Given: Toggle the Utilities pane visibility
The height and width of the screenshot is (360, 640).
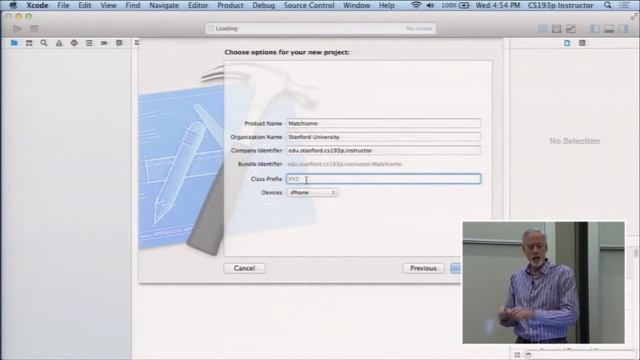Looking at the screenshot, I should tap(623, 29).
